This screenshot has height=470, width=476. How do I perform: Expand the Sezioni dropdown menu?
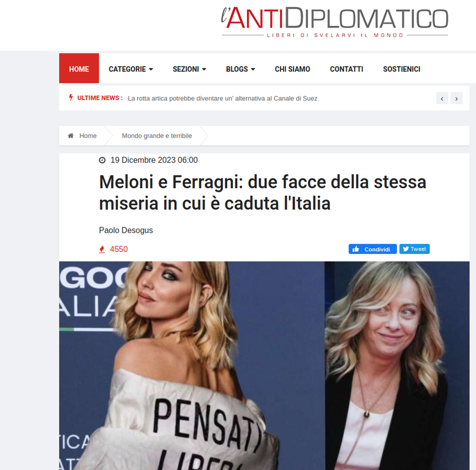click(190, 69)
